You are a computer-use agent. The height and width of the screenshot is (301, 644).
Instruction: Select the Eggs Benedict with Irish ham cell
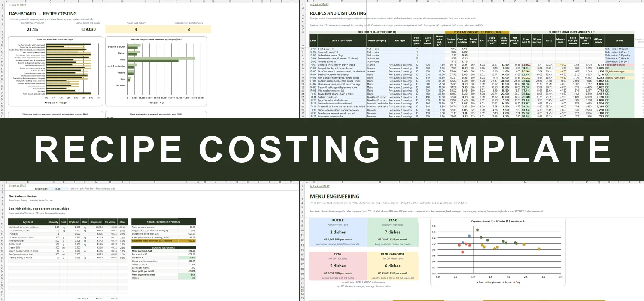(342, 100)
